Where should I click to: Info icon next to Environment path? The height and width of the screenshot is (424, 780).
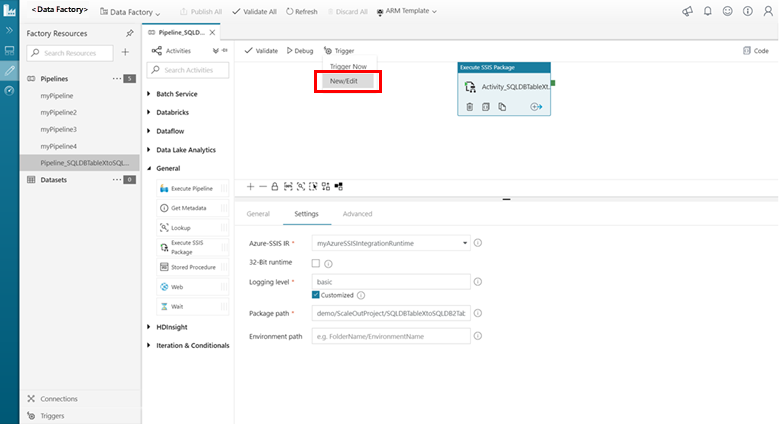click(x=478, y=336)
